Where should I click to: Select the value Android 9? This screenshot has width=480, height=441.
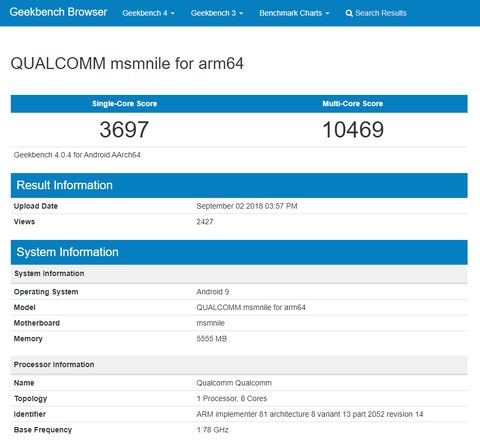click(x=213, y=292)
